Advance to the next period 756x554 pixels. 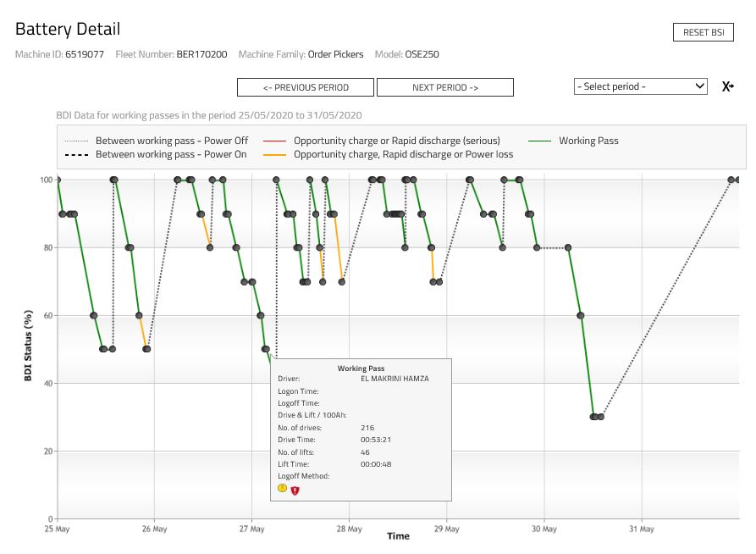point(445,87)
